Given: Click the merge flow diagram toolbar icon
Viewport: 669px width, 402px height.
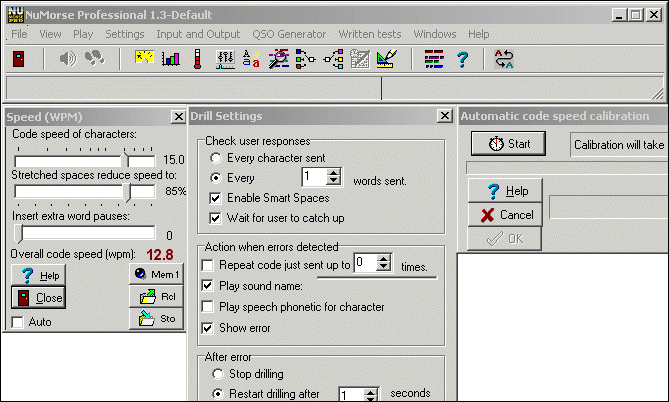Looking at the screenshot, I should [x=305, y=59].
